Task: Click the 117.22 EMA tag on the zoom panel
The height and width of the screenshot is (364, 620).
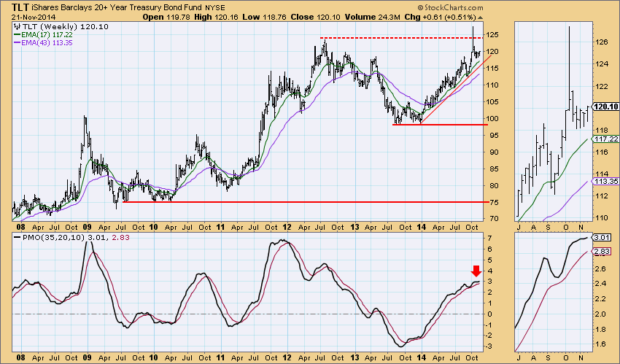Action: pyautogui.click(x=605, y=139)
